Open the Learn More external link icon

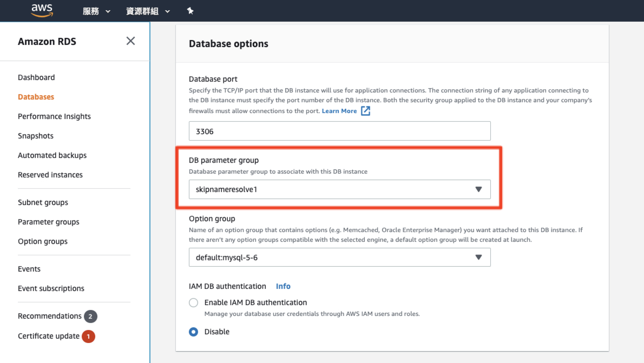(366, 111)
